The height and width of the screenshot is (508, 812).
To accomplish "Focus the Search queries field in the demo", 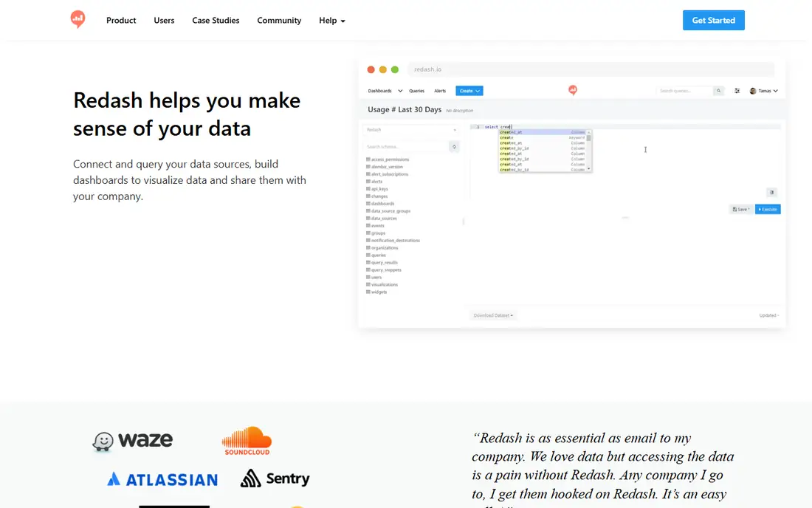I will (x=684, y=91).
